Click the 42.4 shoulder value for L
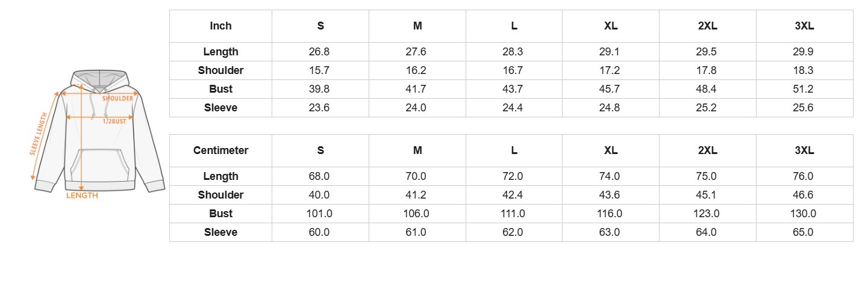Screen dimensions: 868x284 click(x=514, y=195)
